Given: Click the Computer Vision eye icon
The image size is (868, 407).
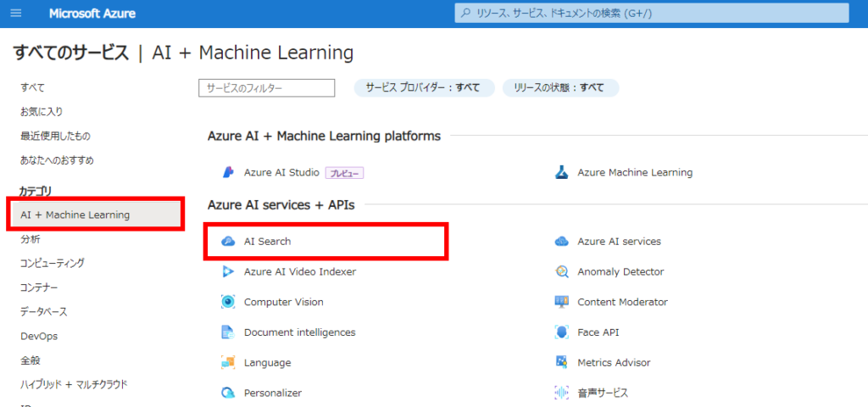Looking at the screenshot, I should [228, 303].
